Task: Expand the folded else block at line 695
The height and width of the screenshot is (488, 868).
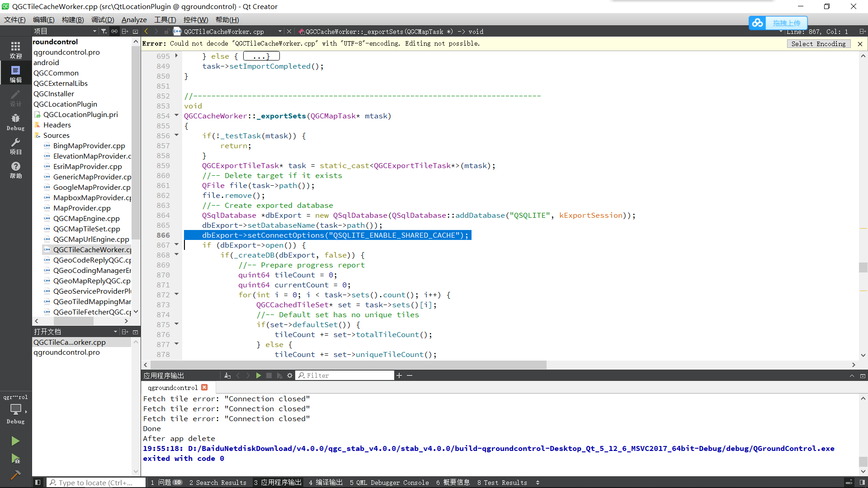Action: (x=177, y=56)
